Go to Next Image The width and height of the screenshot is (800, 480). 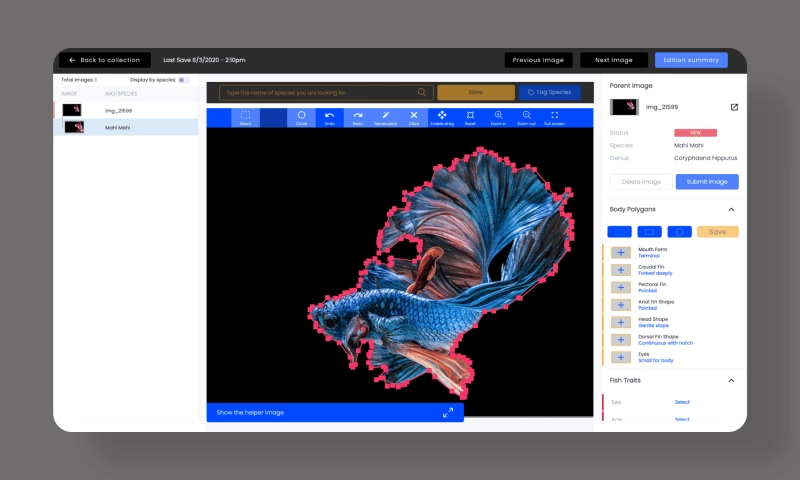point(614,60)
